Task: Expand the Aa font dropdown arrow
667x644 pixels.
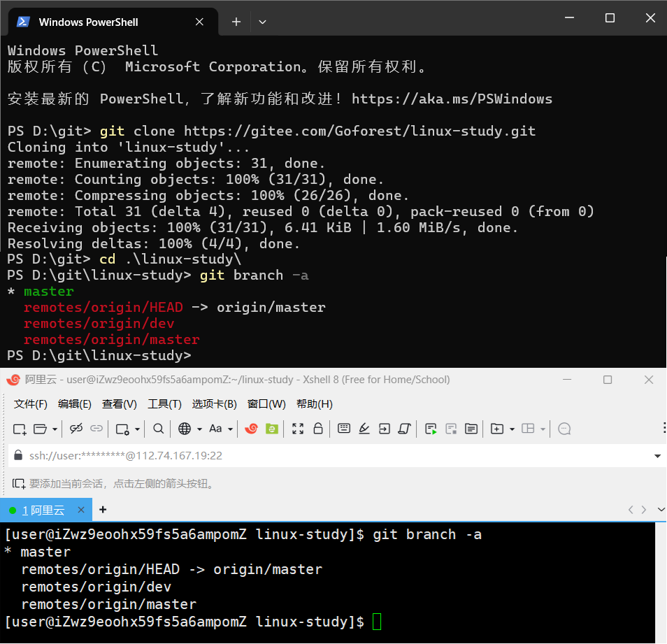Action: (230, 429)
